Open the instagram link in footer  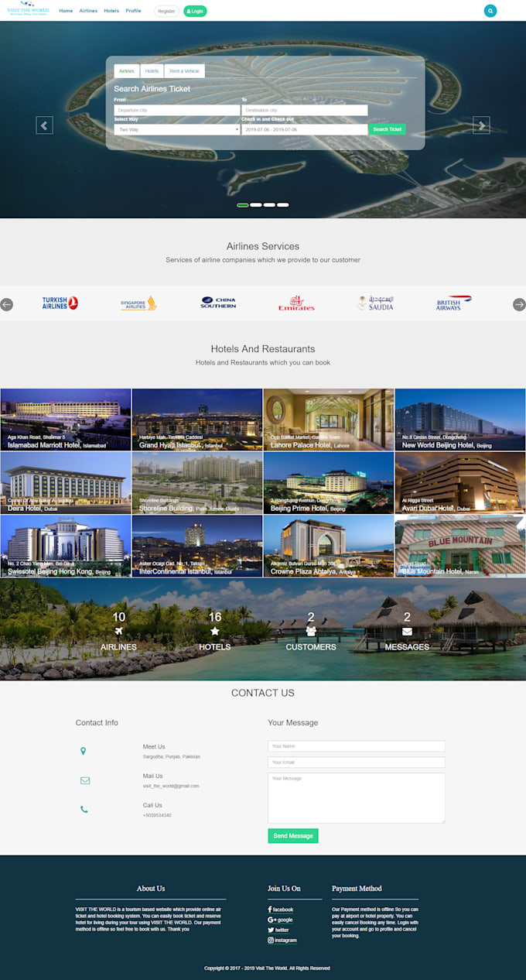pos(282,940)
